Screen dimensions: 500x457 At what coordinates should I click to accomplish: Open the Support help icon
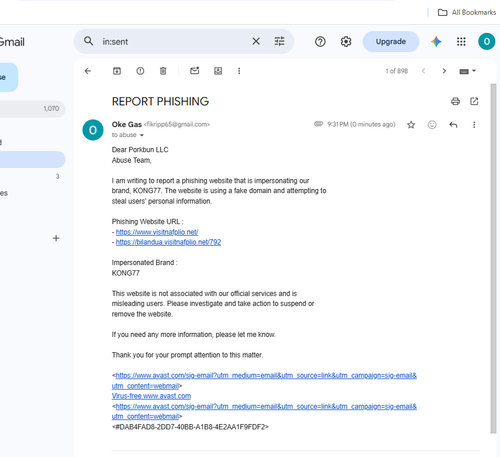[x=320, y=42]
